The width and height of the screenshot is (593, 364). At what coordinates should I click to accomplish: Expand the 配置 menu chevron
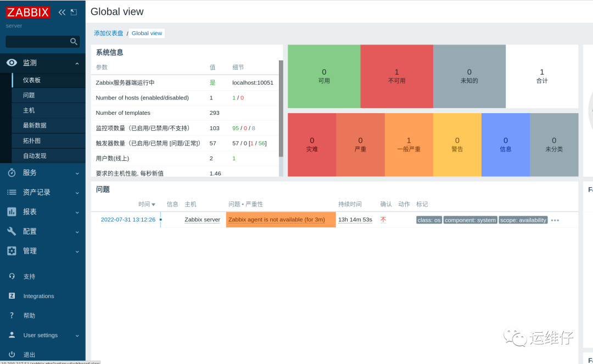pos(77,232)
